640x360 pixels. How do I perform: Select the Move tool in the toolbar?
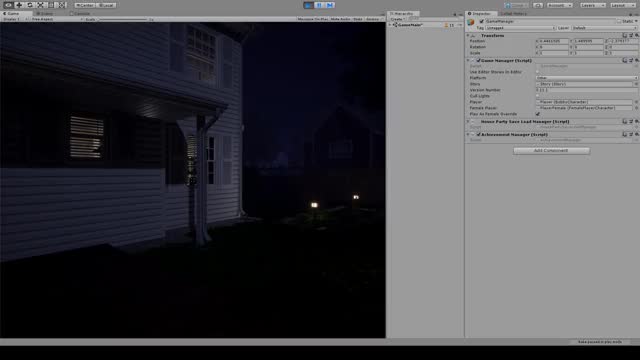[19, 5]
